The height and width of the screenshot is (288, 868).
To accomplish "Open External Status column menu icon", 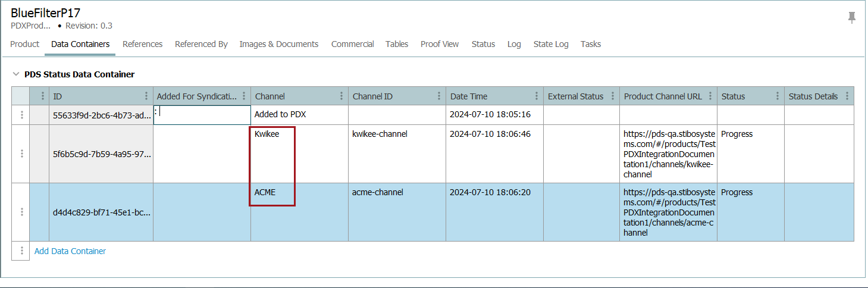I will 613,96.
